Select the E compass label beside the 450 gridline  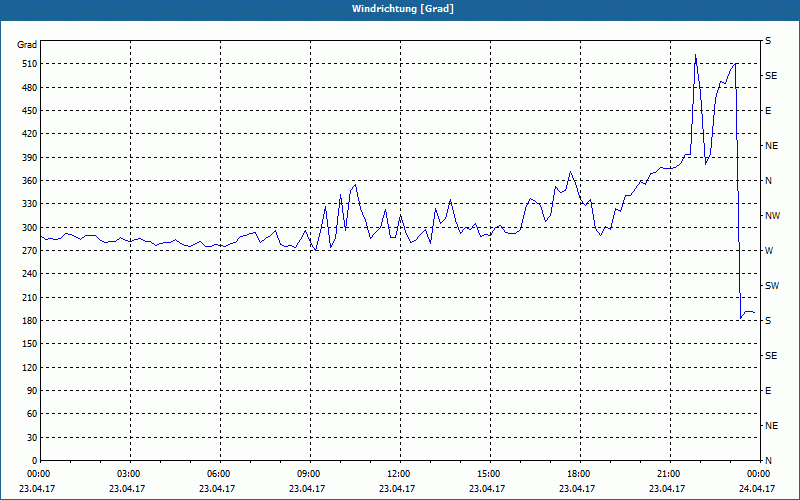tap(768, 111)
